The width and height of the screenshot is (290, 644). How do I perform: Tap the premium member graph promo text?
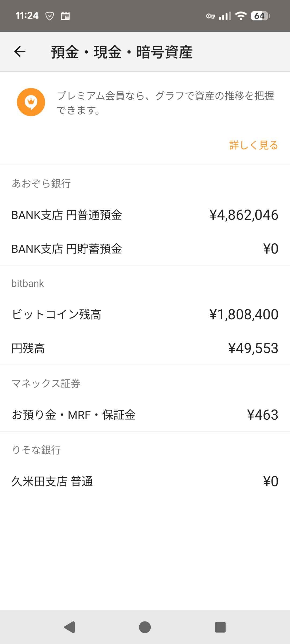coord(165,103)
